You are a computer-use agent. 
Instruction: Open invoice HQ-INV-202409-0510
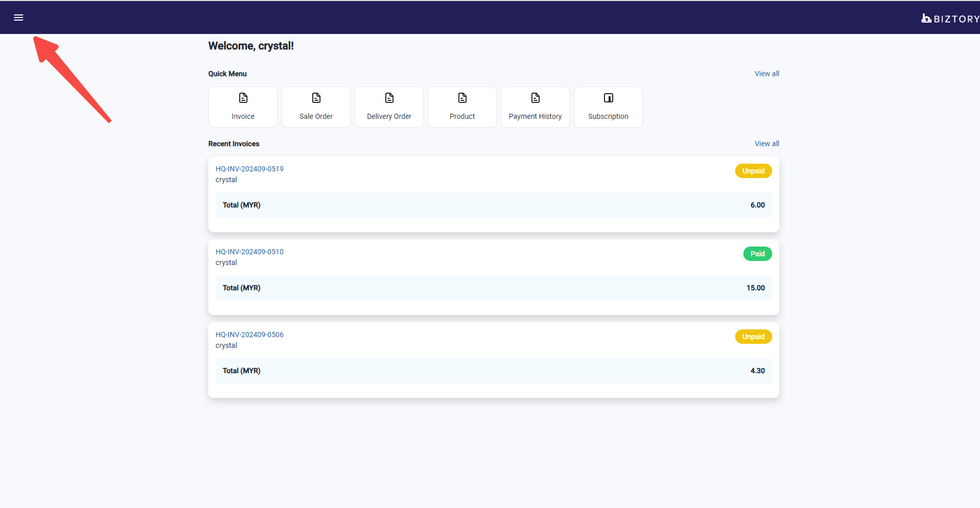click(250, 252)
